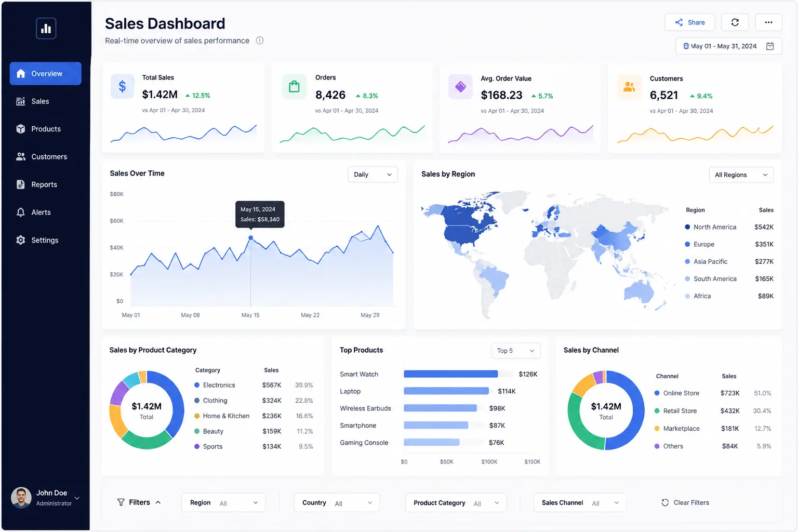Click the Orders 8,426 value
This screenshot has width=798, height=532.
pyautogui.click(x=330, y=95)
